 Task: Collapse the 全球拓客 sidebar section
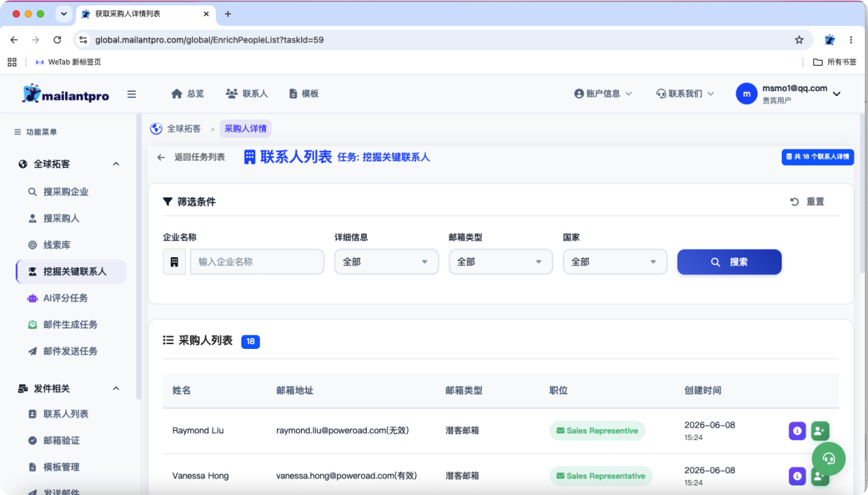pyautogui.click(x=116, y=164)
